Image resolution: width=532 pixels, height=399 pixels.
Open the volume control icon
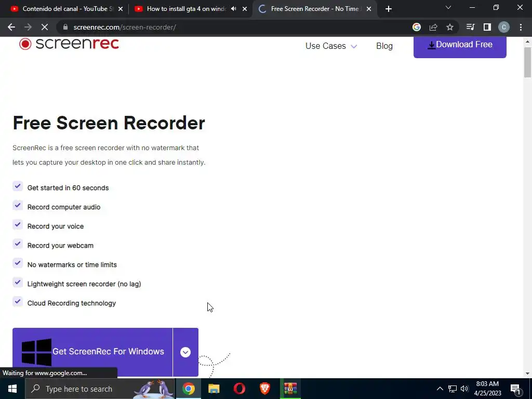[x=464, y=389]
